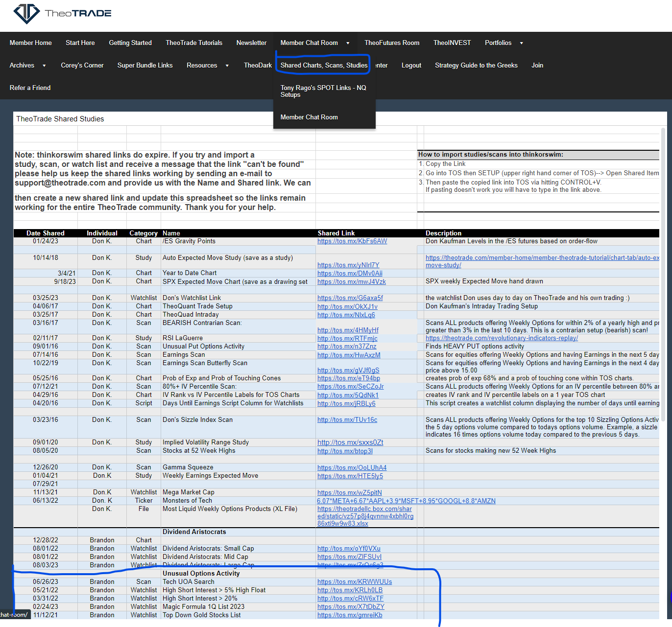This screenshot has width=672, height=627.
Task: Select Newsletter in the nav bar
Action: (251, 43)
